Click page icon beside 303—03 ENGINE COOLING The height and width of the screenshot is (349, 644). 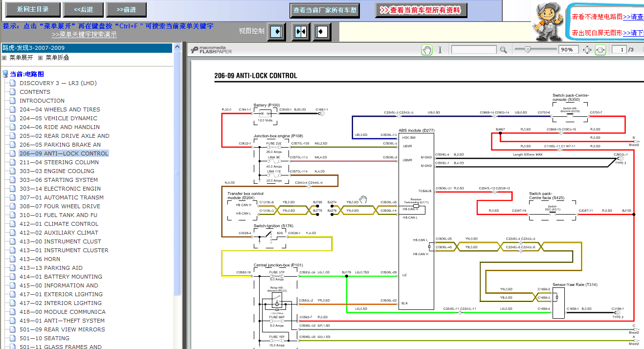(13, 171)
